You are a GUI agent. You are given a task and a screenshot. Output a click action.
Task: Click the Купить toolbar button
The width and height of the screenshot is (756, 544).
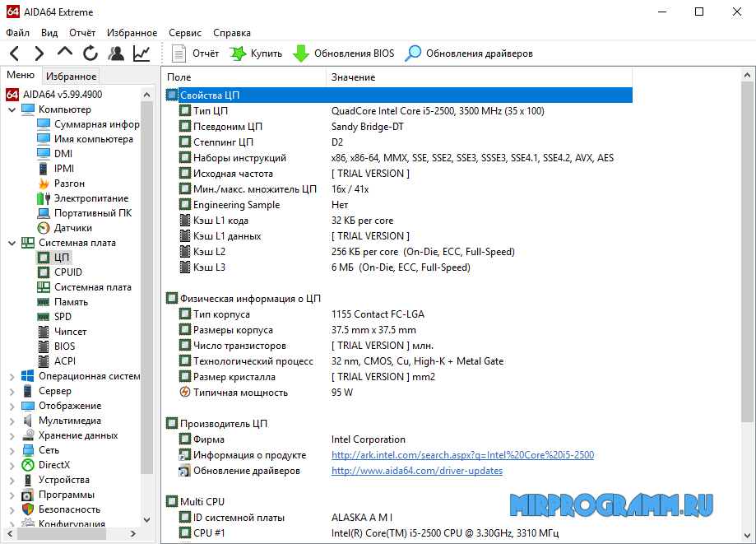tap(256, 53)
